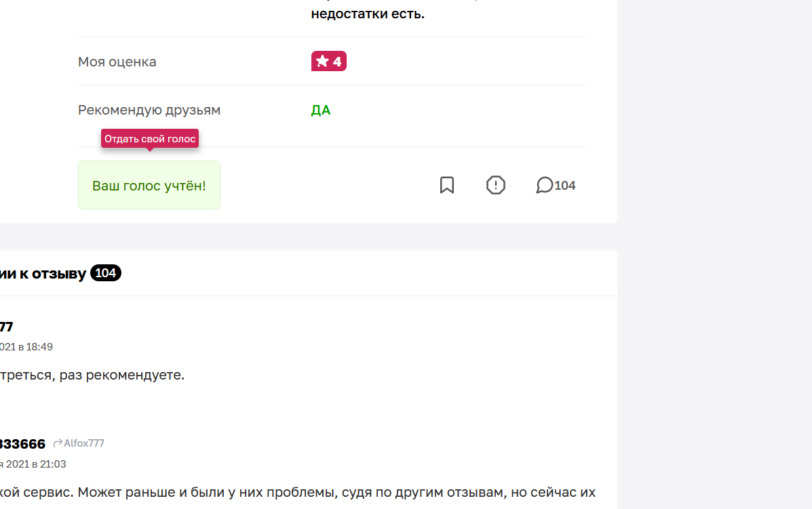Click the black 104 badge in the comments header

pyautogui.click(x=106, y=273)
